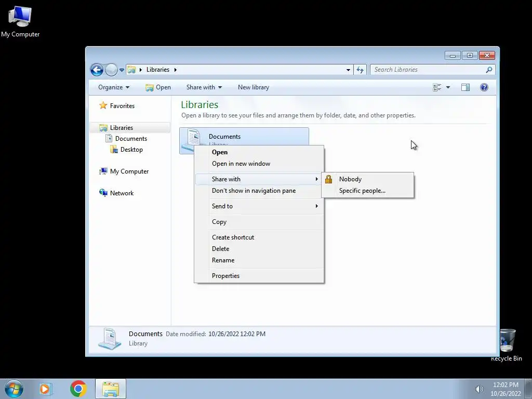This screenshot has width=532, height=399.
Task: Expand the Send to submenu arrow
Action: coord(316,206)
